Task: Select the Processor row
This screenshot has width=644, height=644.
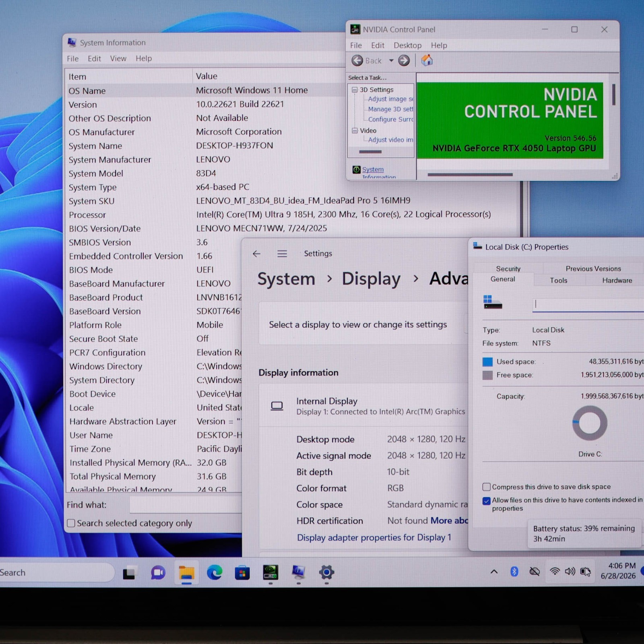Action: pyautogui.click(x=292, y=215)
